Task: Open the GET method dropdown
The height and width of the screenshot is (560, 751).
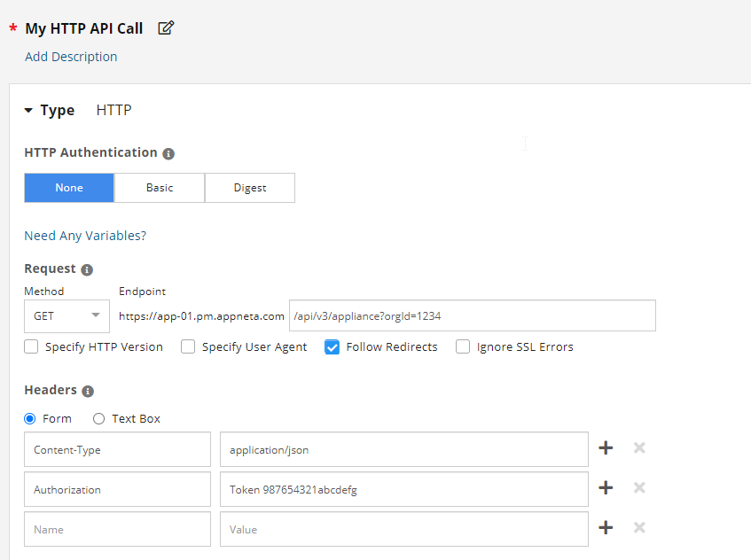Action: [x=66, y=316]
